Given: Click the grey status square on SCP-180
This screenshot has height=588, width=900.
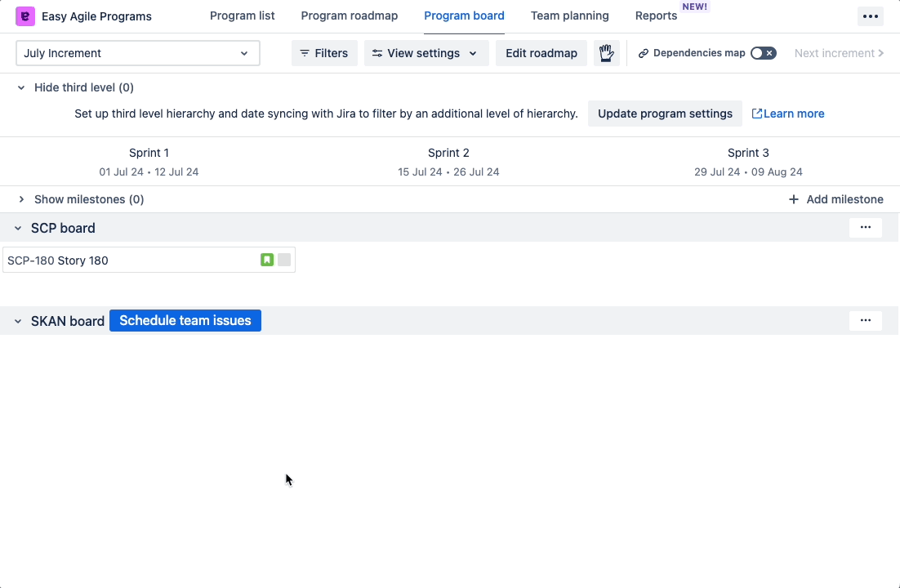Looking at the screenshot, I should (x=284, y=261).
